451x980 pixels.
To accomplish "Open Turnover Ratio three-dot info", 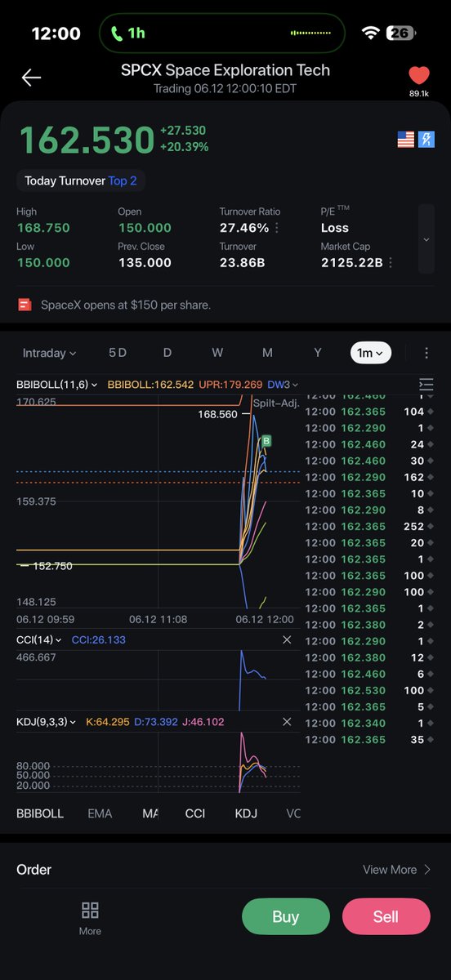I will 277,228.
